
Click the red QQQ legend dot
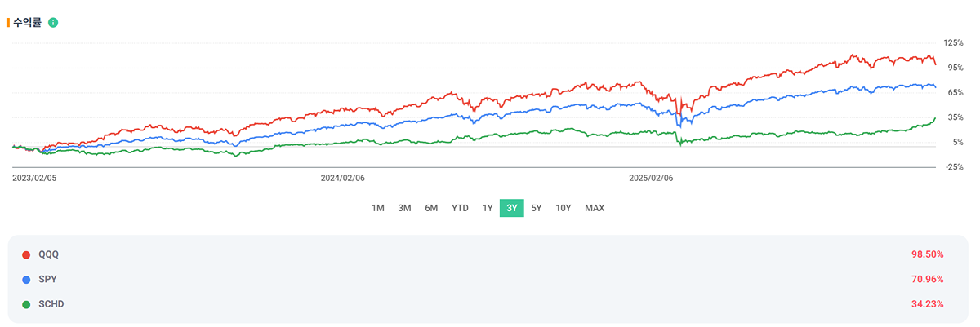[x=27, y=254]
